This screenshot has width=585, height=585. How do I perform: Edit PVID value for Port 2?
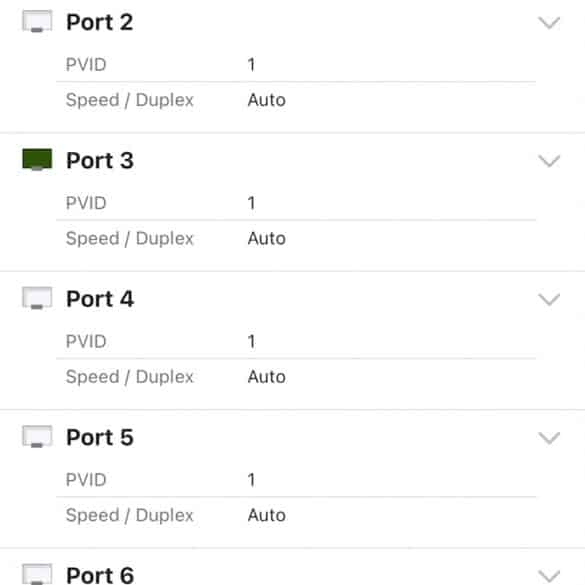pos(251,65)
